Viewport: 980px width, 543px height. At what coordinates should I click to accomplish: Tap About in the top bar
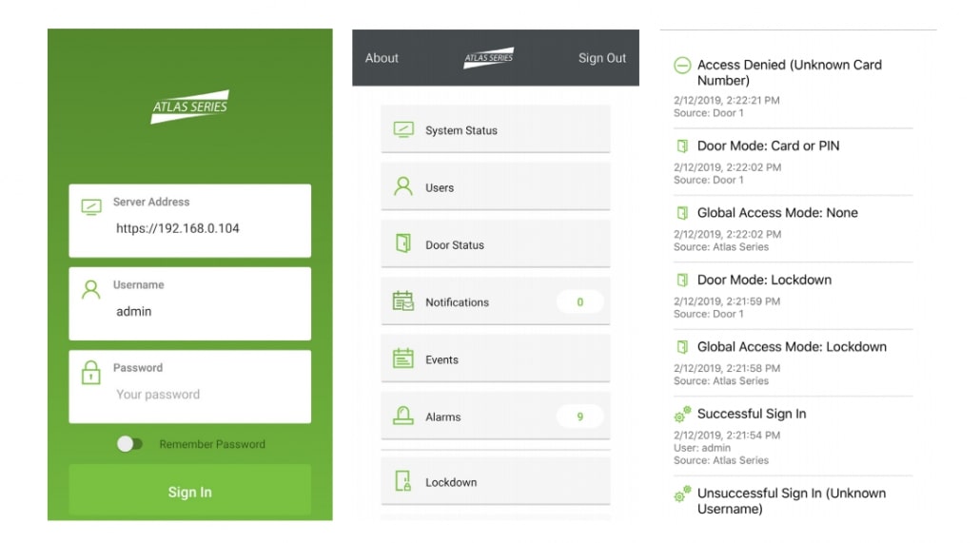[x=382, y=58]
